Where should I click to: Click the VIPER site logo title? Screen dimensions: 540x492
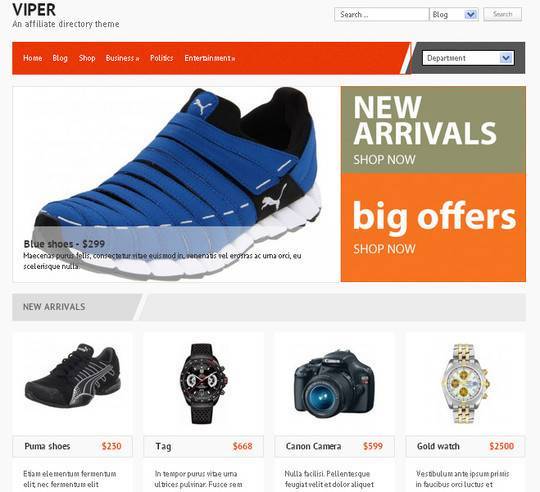pyautogui.click(x=34, y=10)
